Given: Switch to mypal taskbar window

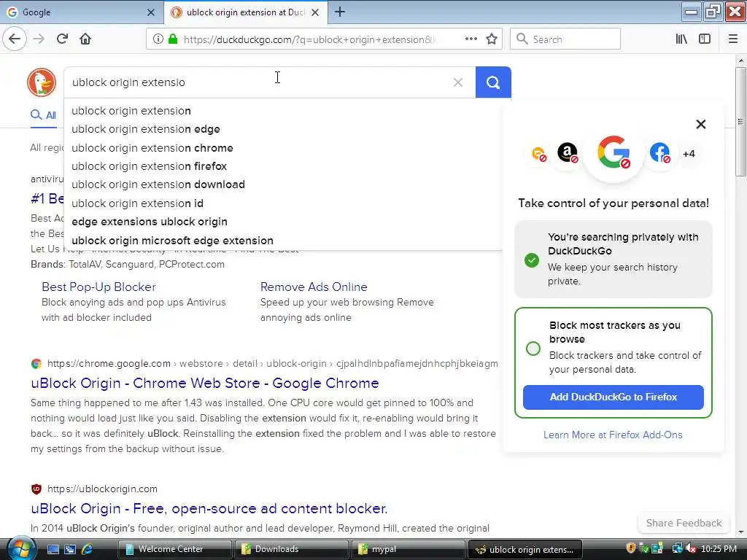Looking at the screenshot, I should (408, 549).
